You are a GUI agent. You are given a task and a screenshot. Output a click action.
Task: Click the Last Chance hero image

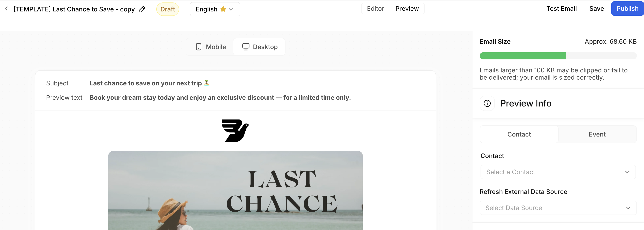point(235,190)
